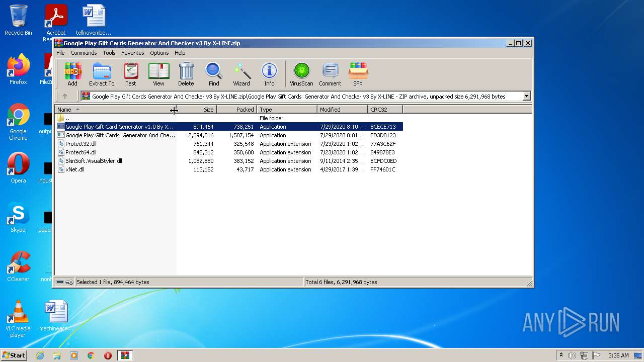The width and height of the screenshot is (644, 362).
Task: Open Google Chrome desktop shortcut
Action: pyautogui.click(x=18, y=122)
